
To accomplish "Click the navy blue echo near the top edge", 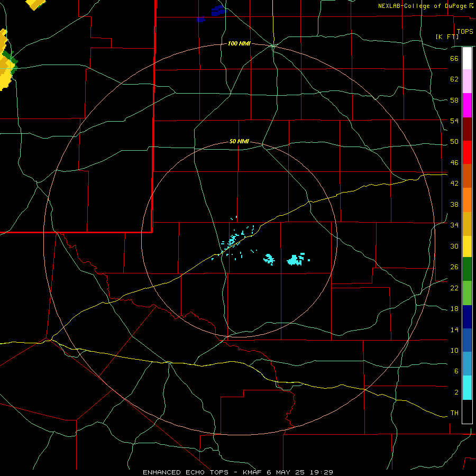I will [219, 11].
